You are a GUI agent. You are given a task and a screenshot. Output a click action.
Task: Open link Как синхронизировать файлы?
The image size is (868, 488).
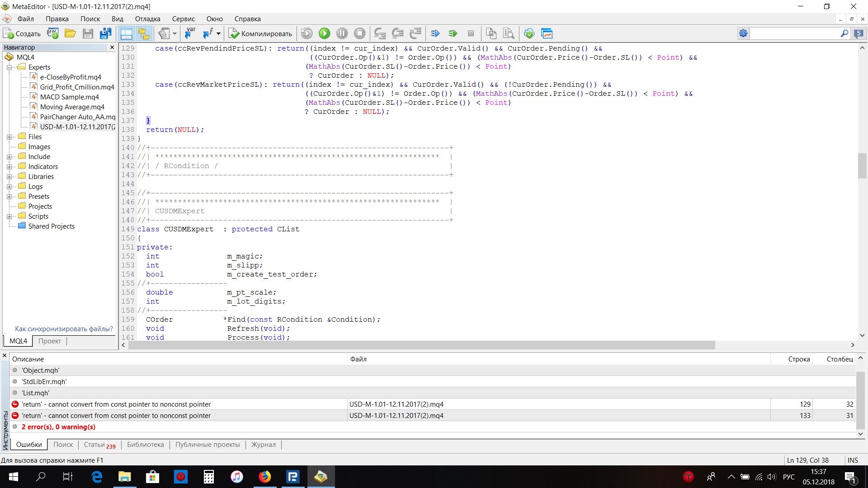coord(64,329)
